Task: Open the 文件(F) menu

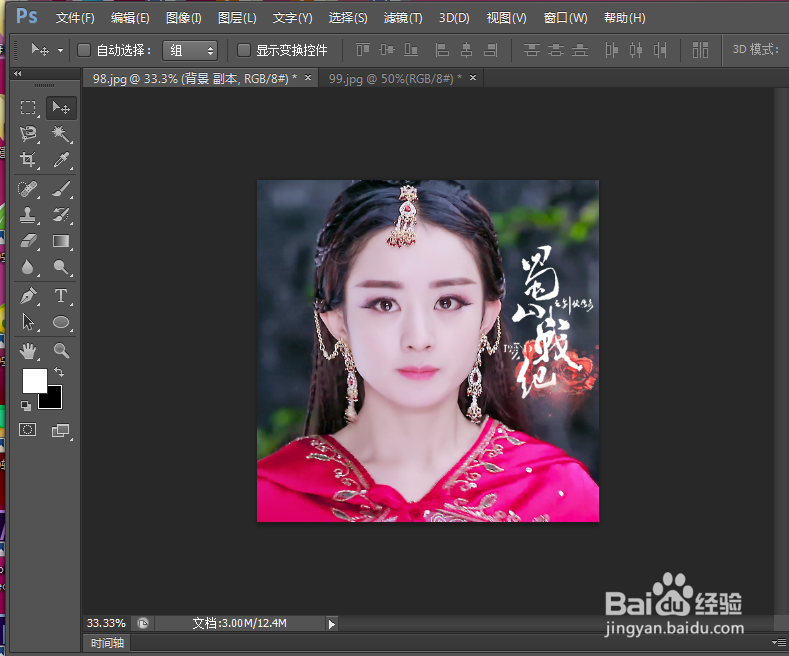Action: [75, 18]
